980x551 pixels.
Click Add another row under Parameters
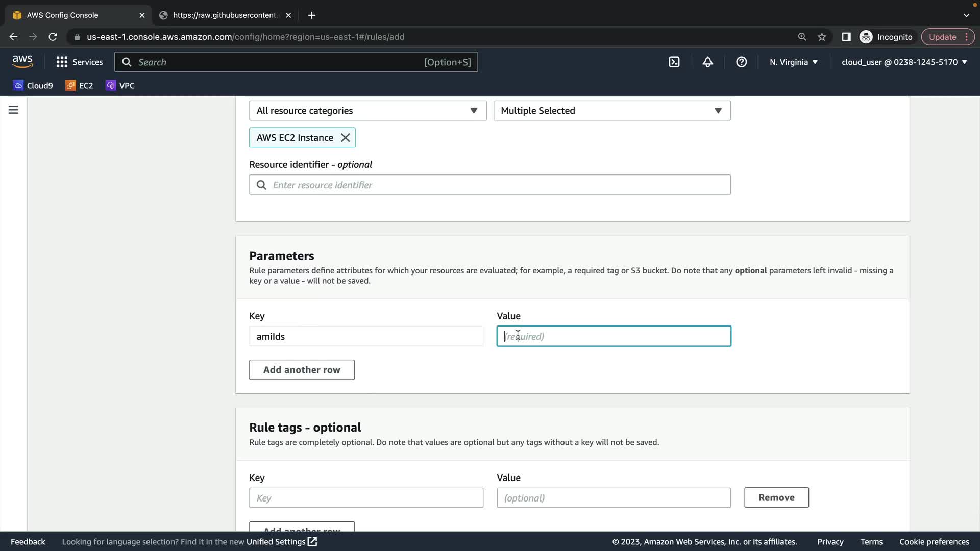tap(302, 370)
